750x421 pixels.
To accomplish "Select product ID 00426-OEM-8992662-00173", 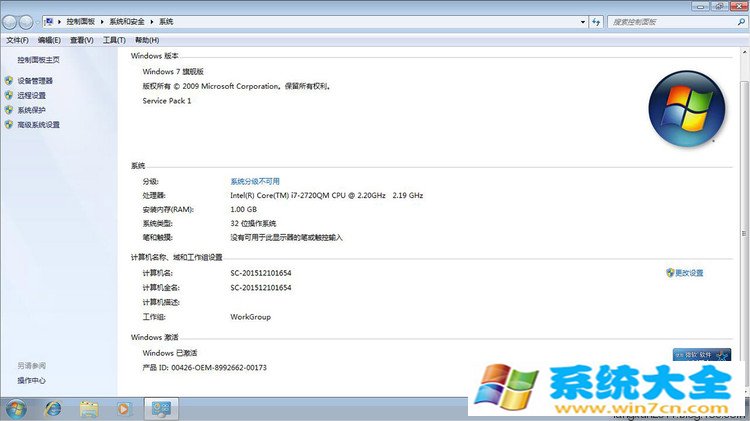I will [219, 367].
